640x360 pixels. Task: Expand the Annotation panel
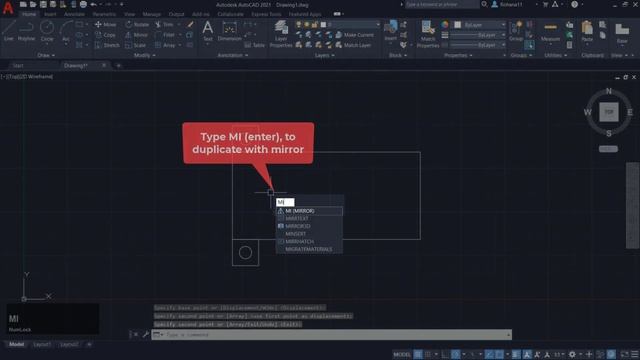click(x=233, y=55)
